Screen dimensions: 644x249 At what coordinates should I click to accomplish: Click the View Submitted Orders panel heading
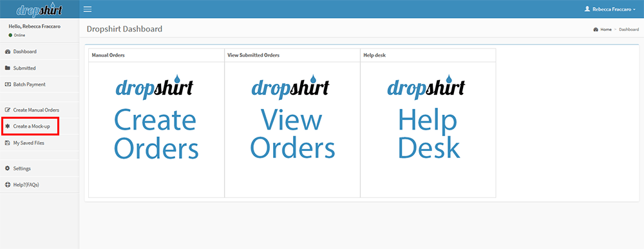tap(253, 55)
